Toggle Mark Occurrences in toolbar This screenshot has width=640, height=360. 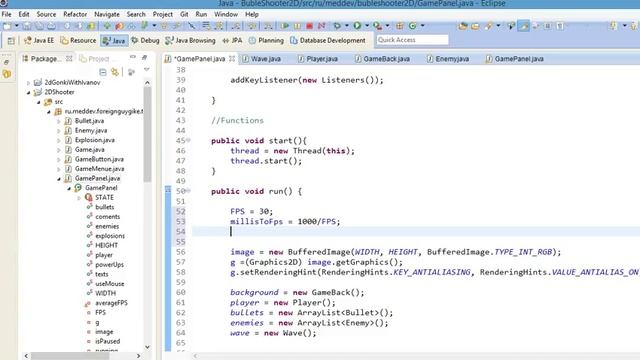[x=523, y=26]
